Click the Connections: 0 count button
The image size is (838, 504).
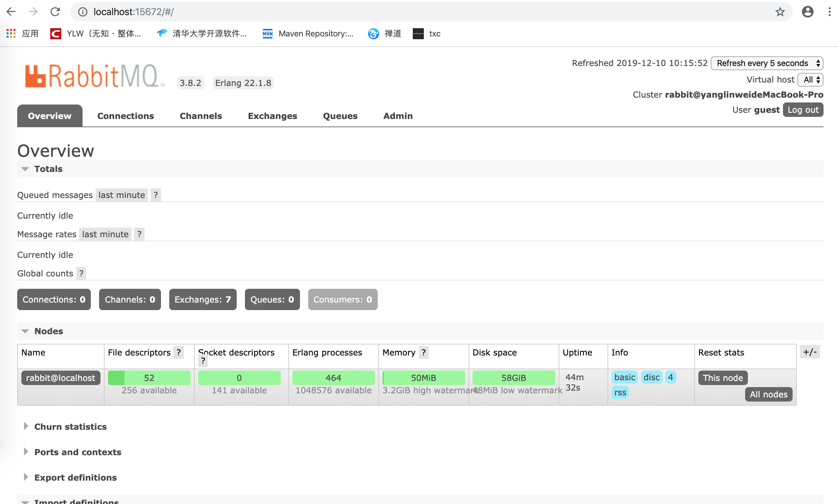pyautogui.click(x=54, y=299)
